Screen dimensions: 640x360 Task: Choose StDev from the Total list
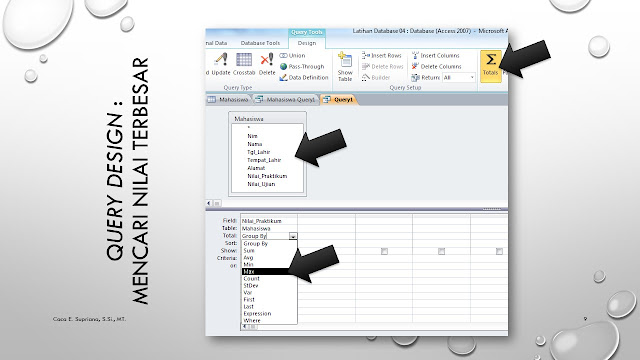[x=269, y=286]
